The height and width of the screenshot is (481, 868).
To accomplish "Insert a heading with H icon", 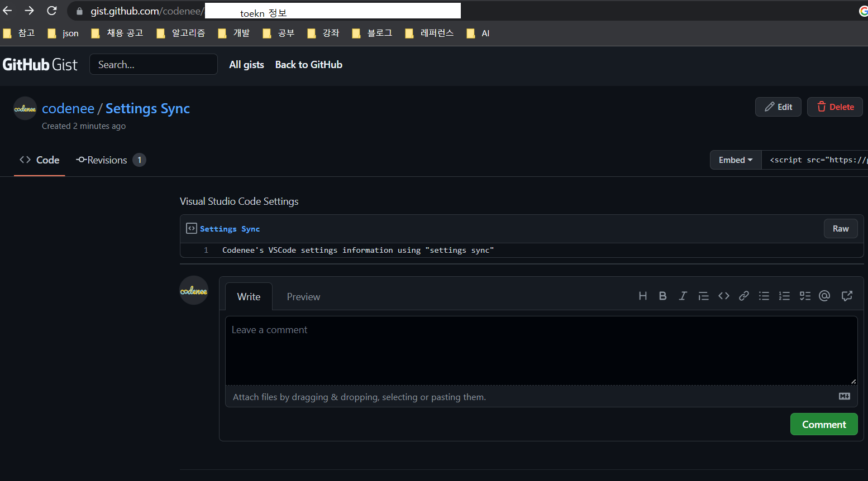I will pos(643,296).
